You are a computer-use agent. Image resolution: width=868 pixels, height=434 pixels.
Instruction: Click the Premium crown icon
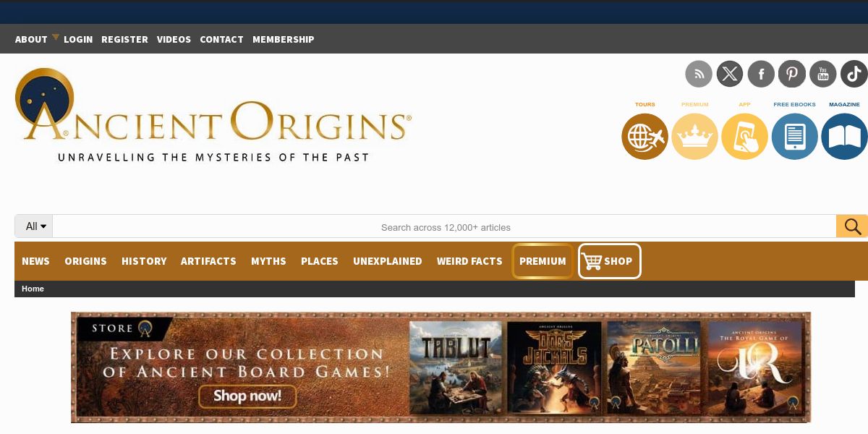click(695, 136)
